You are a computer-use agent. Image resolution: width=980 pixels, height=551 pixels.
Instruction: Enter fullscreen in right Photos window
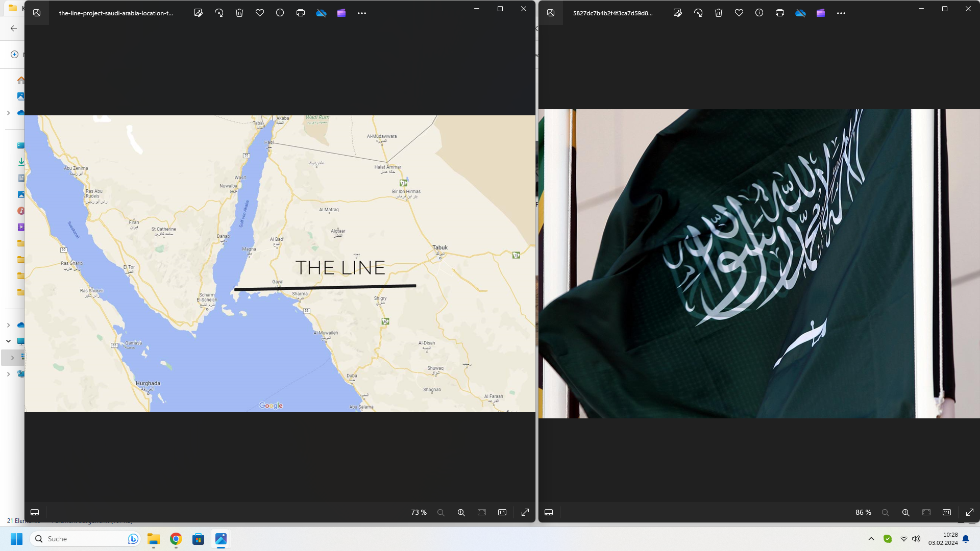[970, 512]
